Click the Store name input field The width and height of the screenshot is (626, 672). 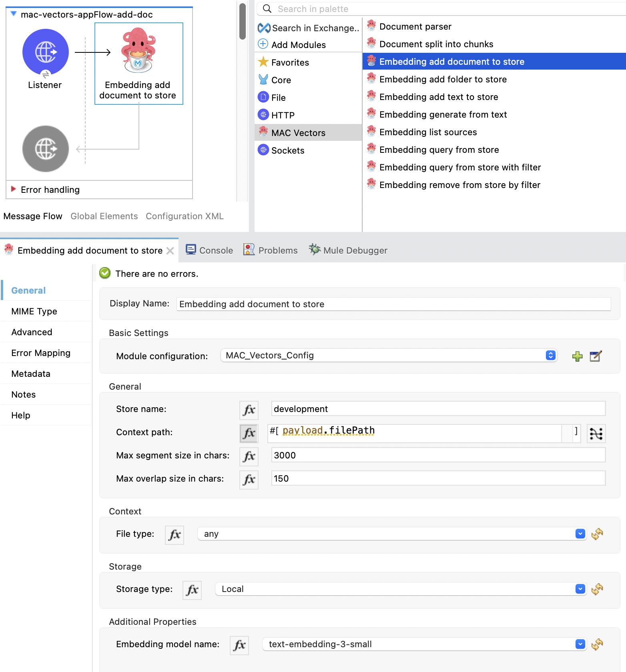pyautogui.click(x=438, y=409)
